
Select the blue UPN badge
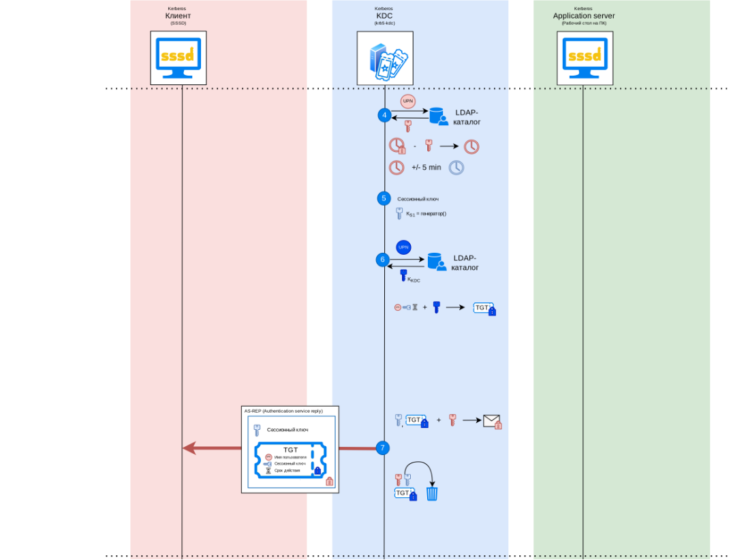click(x=403, y=247)
